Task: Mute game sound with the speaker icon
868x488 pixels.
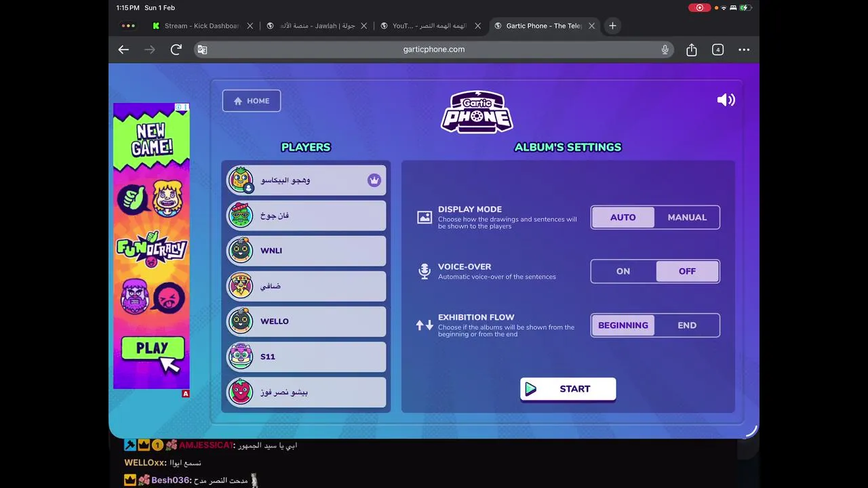Action: click(x=726, y=100)
